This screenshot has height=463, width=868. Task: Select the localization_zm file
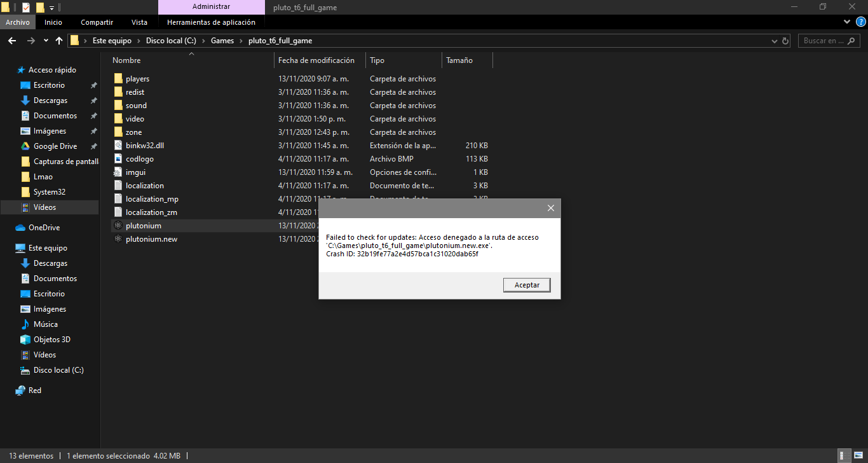click(151, 212)
